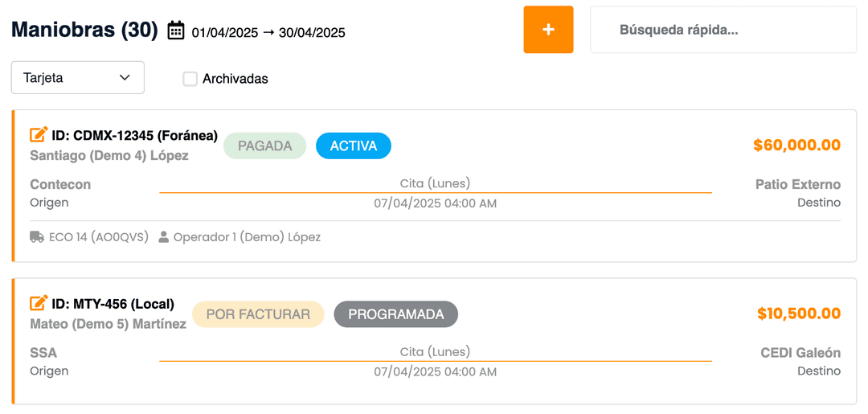Click the Tarjeta dropdown chevron arrow

pos(125,78)
